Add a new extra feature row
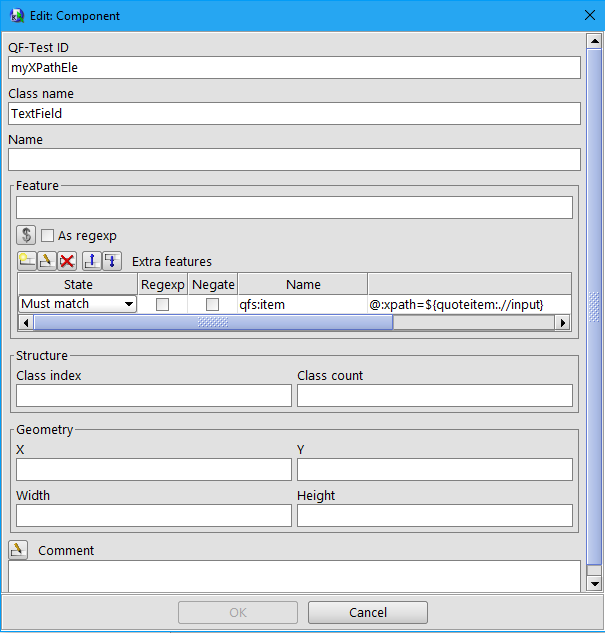 tap(27, 261)
